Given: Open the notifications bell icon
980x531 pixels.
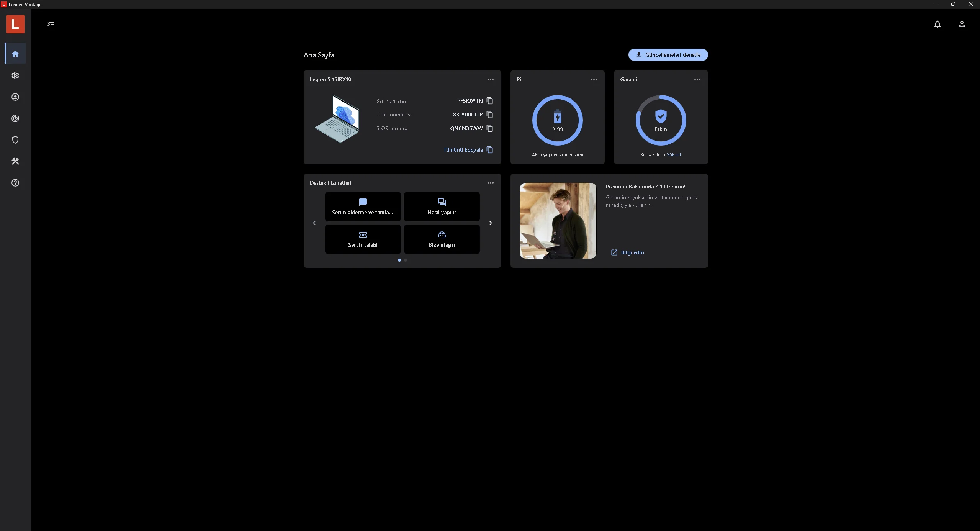Looking at the screenshot, I should (x=937, y=24).
